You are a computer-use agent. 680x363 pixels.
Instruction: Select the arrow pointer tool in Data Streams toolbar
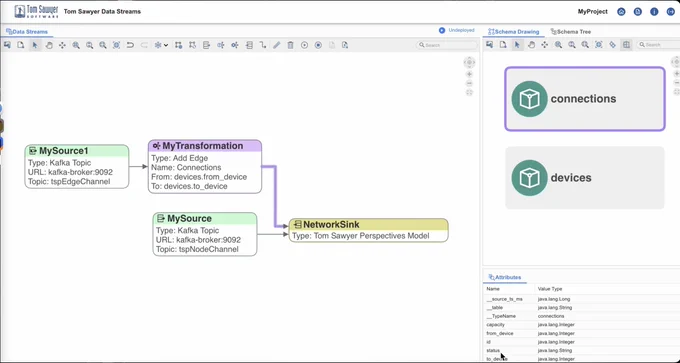pyautogui.click(x=35, y=45)
